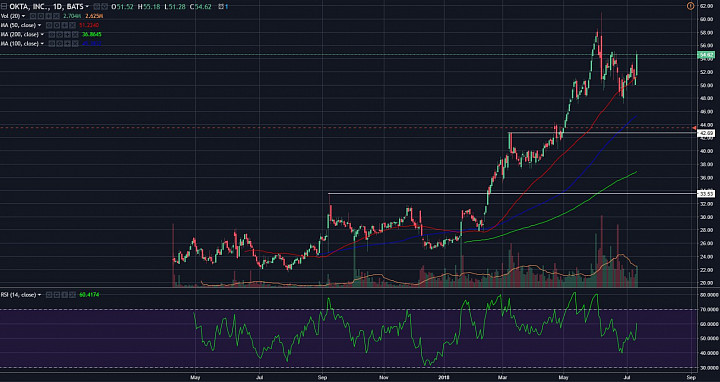The height and width of the screenshot is (382, 720).
Task: Click the 2.704M volume value
Action: pos(72,16)
